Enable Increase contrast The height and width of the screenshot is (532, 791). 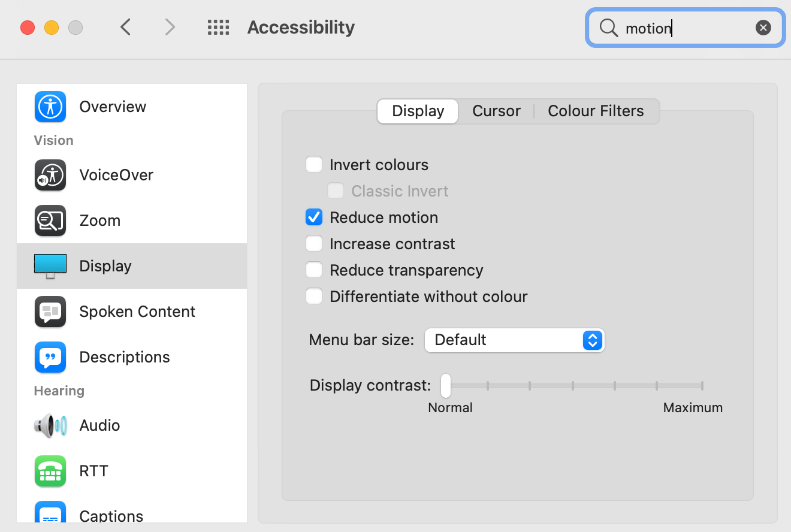(314, 243)
